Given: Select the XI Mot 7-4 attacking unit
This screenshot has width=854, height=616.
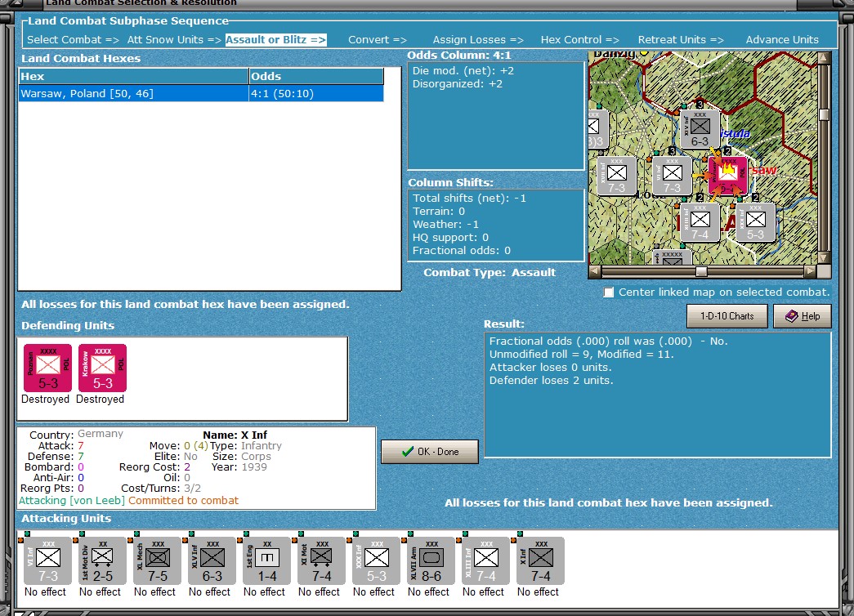Looking at the screenshot, I should 322,561.
